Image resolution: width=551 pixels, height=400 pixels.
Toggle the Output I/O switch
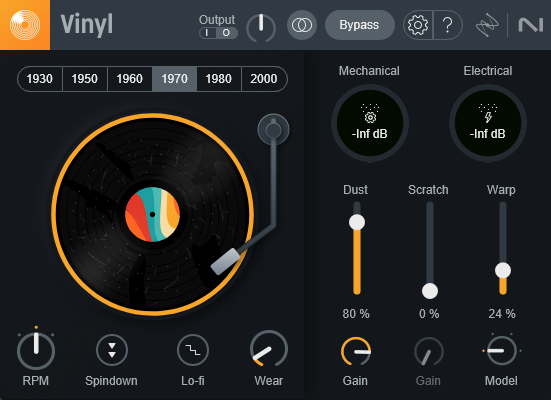(x=218, y=33)
